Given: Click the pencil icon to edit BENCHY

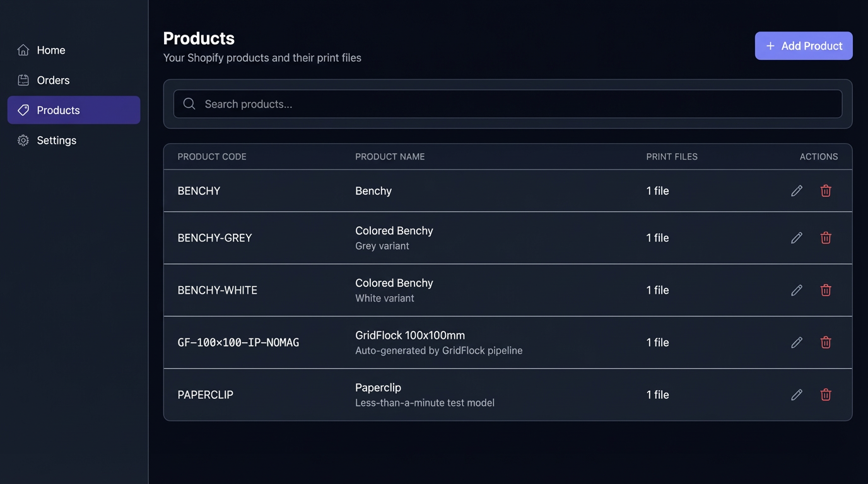Looking at the screenshot, I should click(x=797, y=190).
